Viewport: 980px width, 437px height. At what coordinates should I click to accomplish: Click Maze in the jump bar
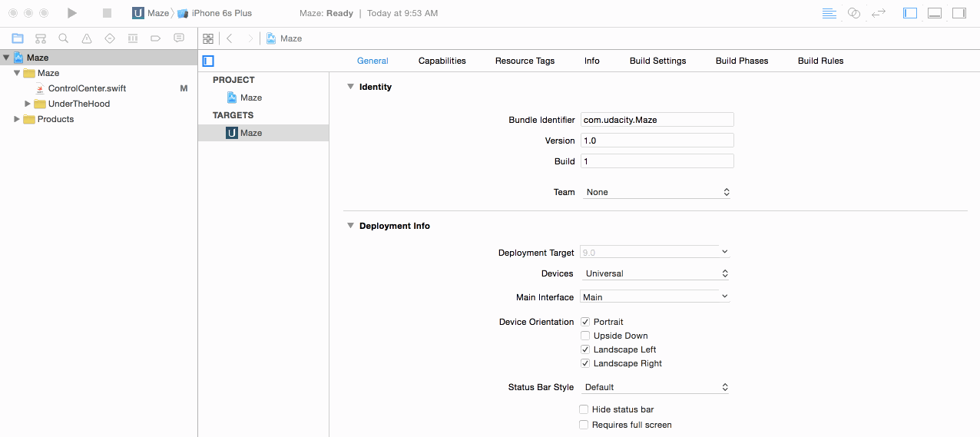coord(284,38)
